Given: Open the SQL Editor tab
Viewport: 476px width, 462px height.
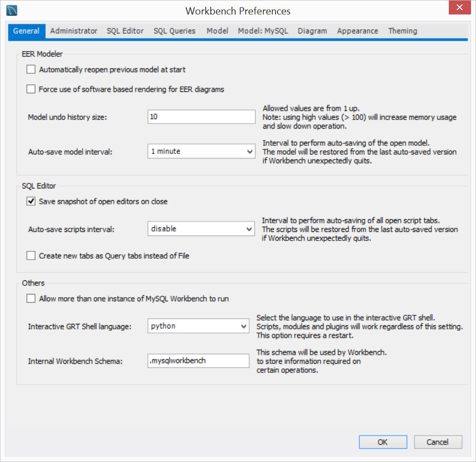Looking at the screenshot, I should (x=125, y=31).
